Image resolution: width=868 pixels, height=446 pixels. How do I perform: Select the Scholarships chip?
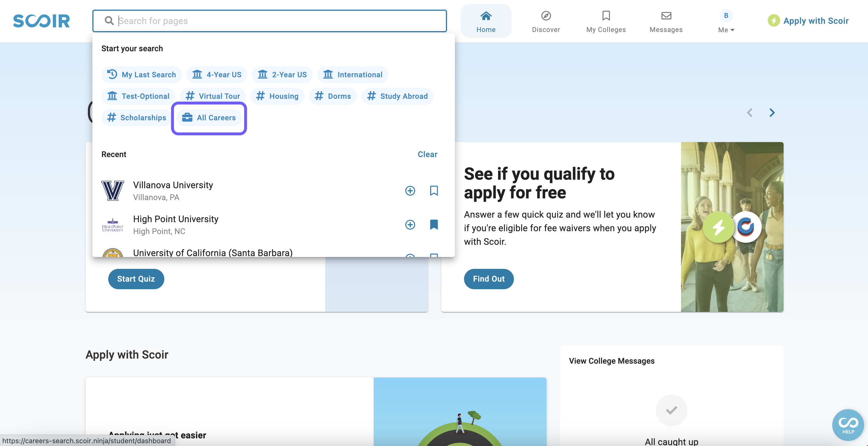137,118
